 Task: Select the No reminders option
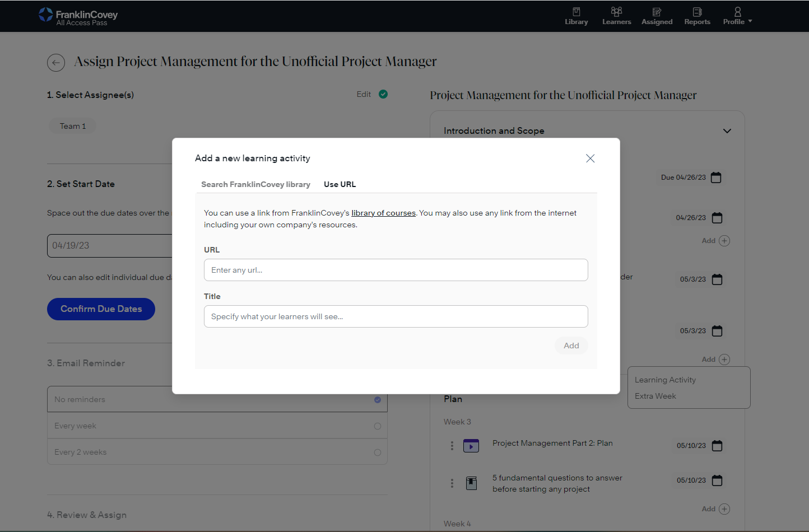pyautogui.click(x=377, y=400)
